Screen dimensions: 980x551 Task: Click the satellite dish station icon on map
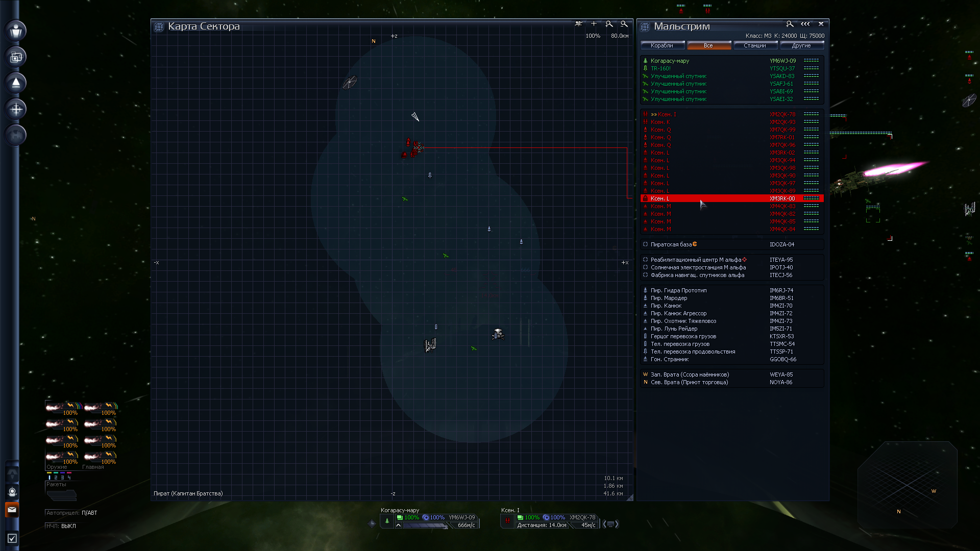[350, 82]
